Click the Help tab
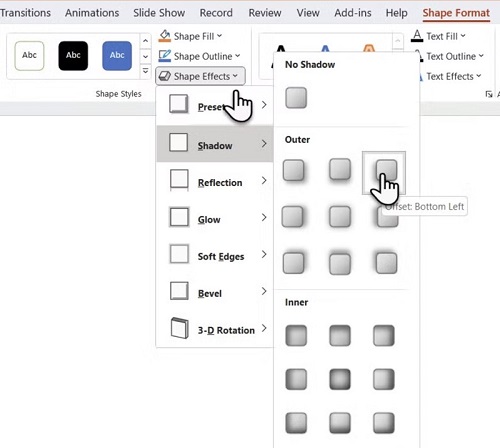This screenshot has width=500, height=448. tap(396, 13)
